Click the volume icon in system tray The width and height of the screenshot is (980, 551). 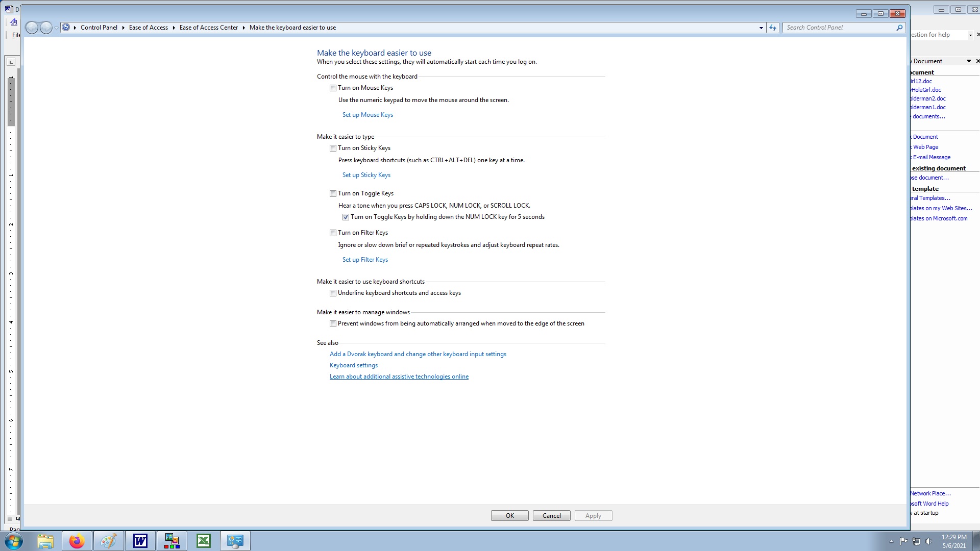[x=928, y=541]
